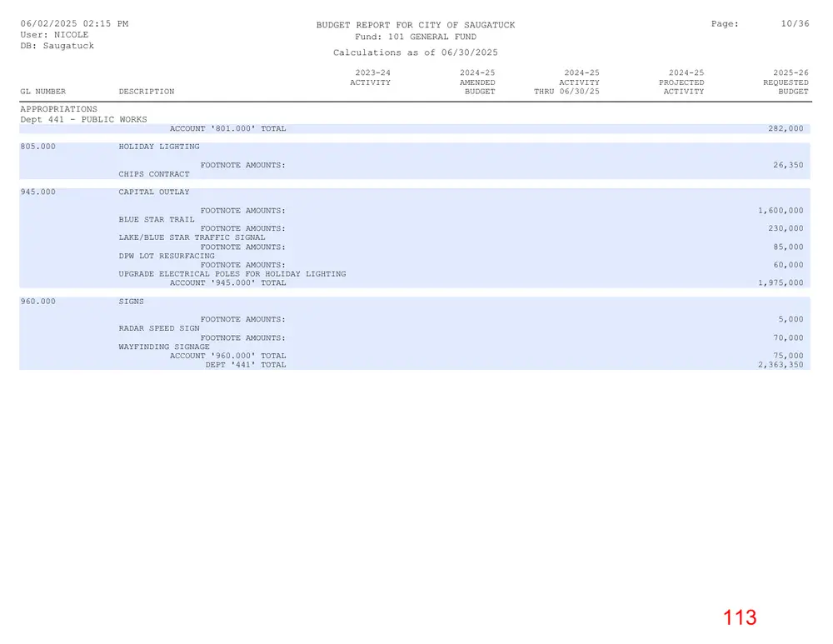The image size is (833, 644).
Task: Click the amount 85,000
Action: [x=788, y=247]
